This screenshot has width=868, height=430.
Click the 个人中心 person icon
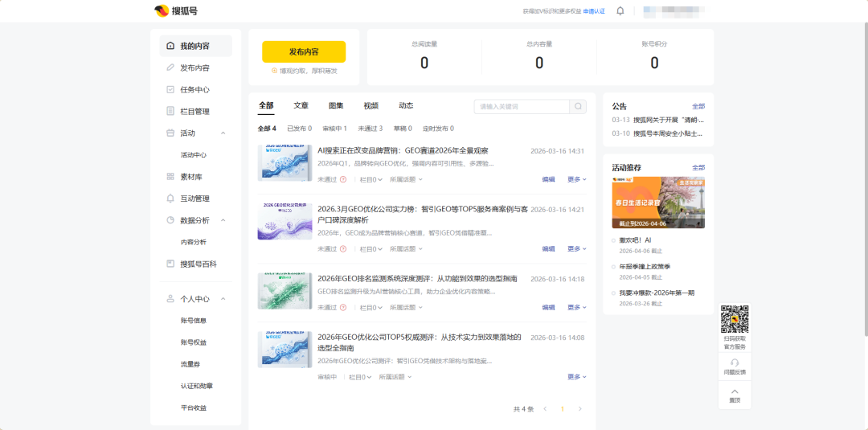[170, 299]
